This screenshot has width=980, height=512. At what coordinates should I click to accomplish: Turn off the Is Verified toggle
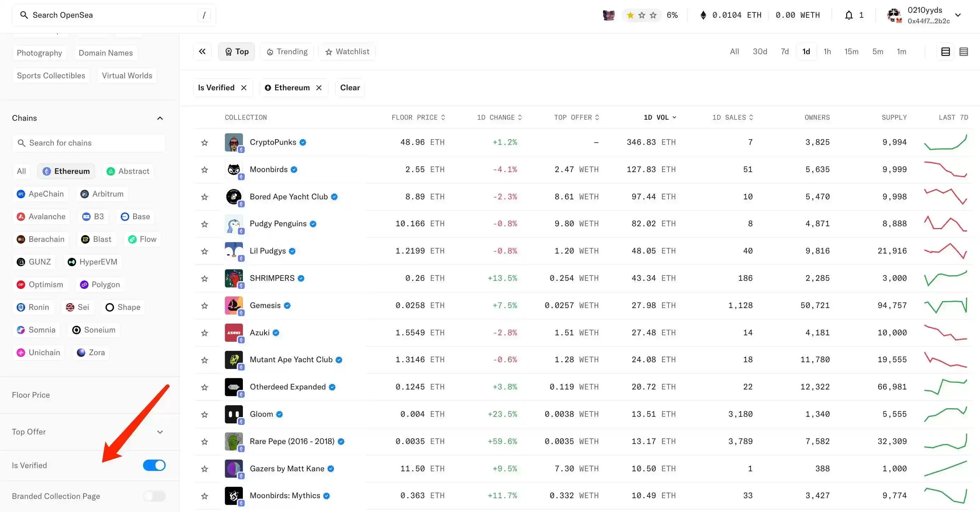pos(154,465)
